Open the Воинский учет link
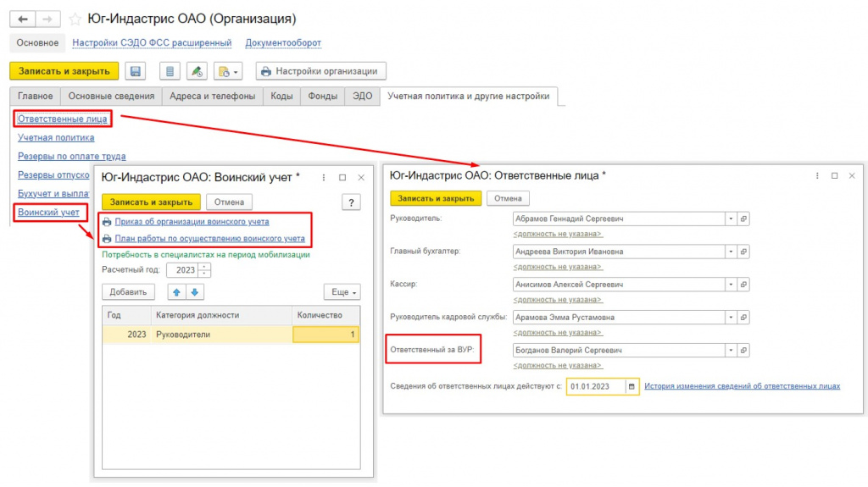The image size is (868, 487). pyautogui.click(x=48, y=212)
